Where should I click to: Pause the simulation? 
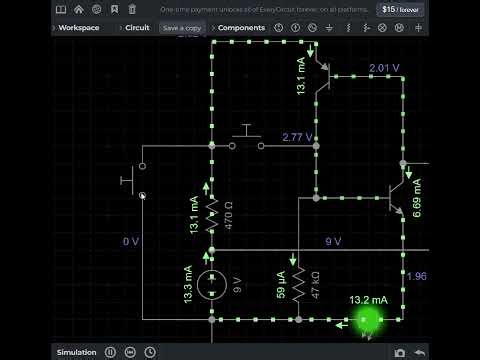coord(110,352)
